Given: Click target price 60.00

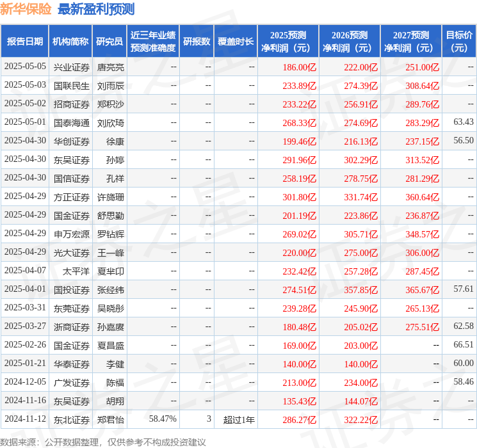Looking at the screenshot, I should click(464, 363).
